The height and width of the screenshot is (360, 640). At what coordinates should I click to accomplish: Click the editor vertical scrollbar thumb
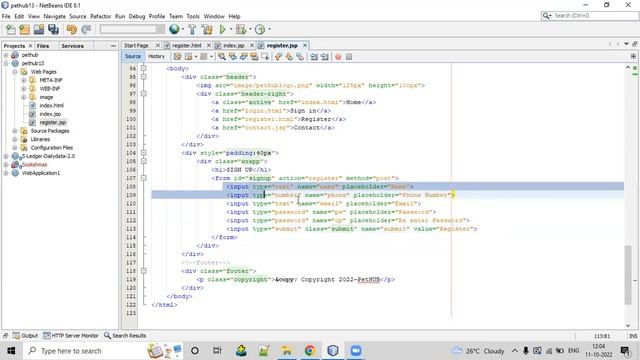tap(628, 275)
